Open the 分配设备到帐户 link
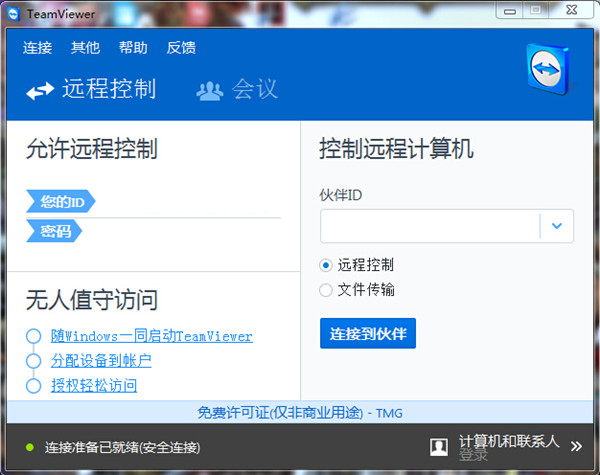This screenshot has height=475, width=600. pyautogui.click(x=101, y=361)
